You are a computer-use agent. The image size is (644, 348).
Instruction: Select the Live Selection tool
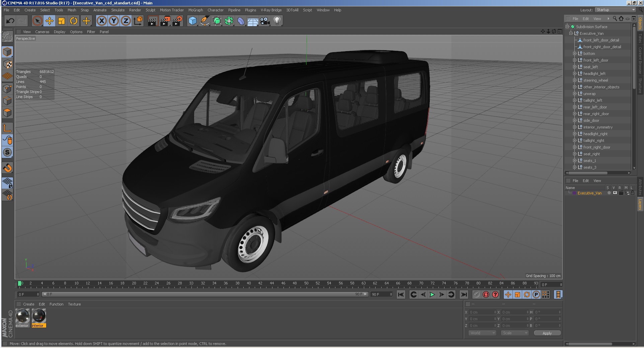pos(37,21)
